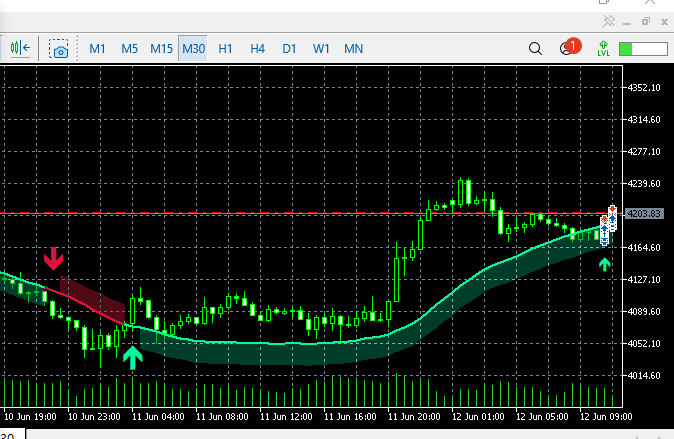674x439 pixels.
Task: Take a chart screenshot with camera icon
Action: [x=58, y=49]
